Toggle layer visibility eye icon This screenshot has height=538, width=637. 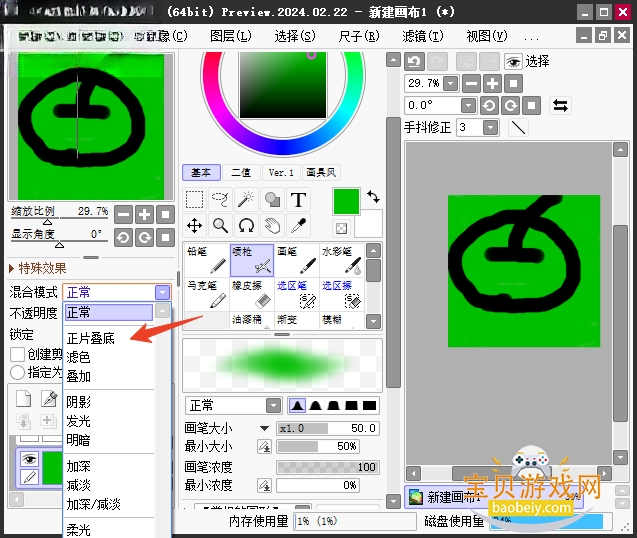point(29,459)
